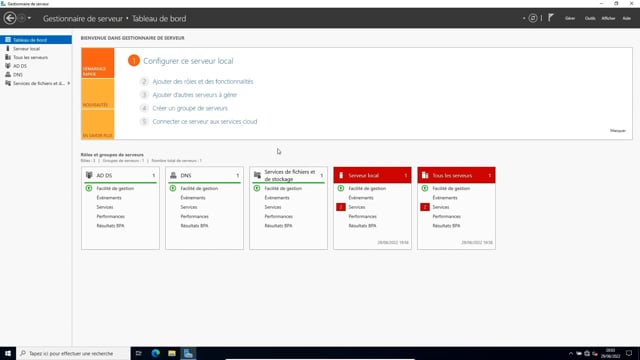Click the Services de fichiers tile icon

click(x=257, y=175)
